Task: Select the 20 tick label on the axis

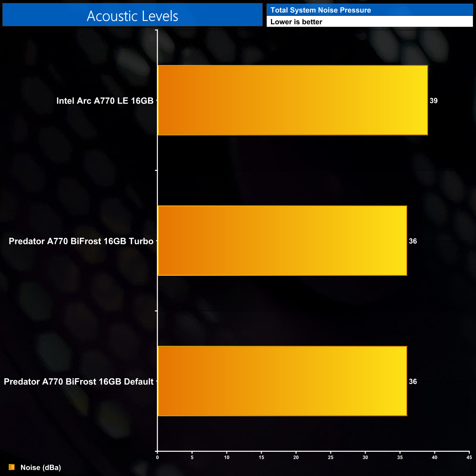Action: pos(296,457)
